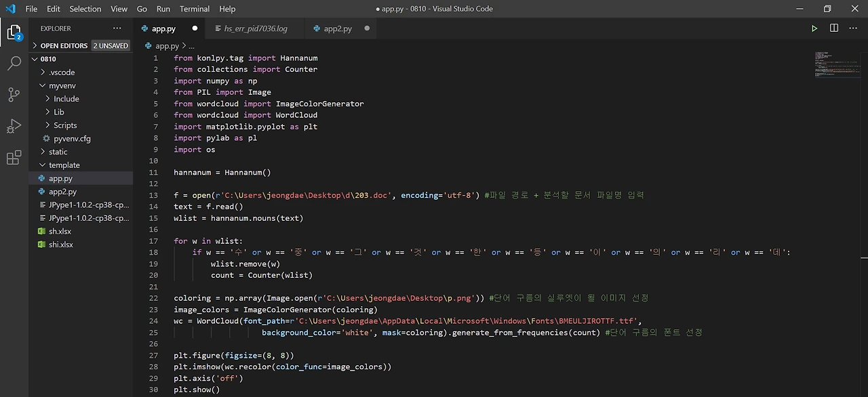This screenshot has width=868, height=397.
Task: Click pyvenv.cfg gear file icon
Action: pos(46,138)
